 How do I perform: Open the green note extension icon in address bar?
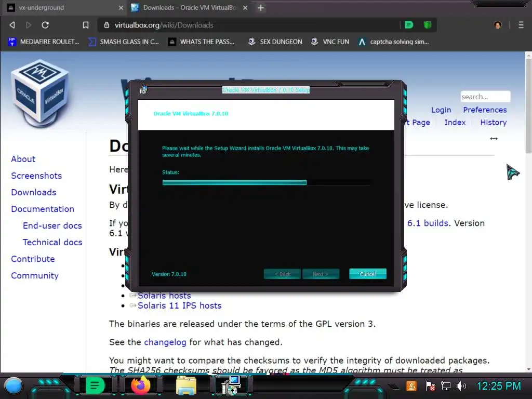pyautogui.click(x=409, y=25)
